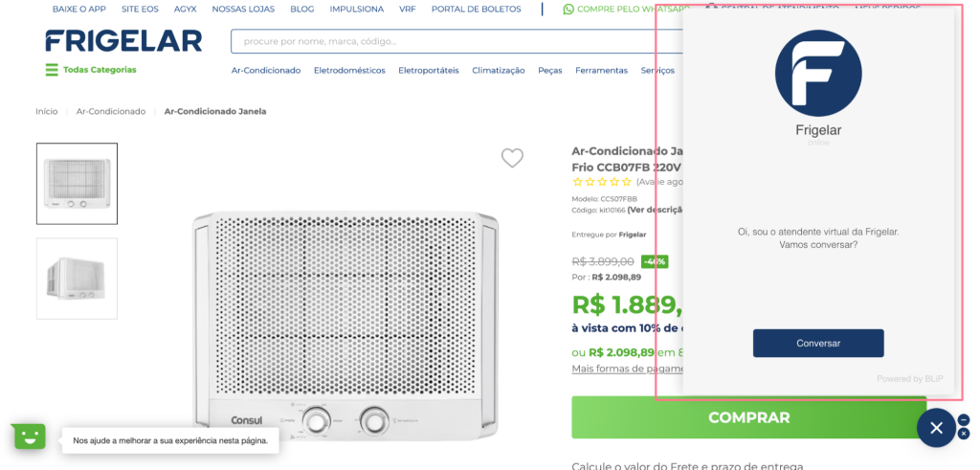Screen dimensions: 980x470
Task: Select the front-view product thumbnail
Action: point(77,184)
